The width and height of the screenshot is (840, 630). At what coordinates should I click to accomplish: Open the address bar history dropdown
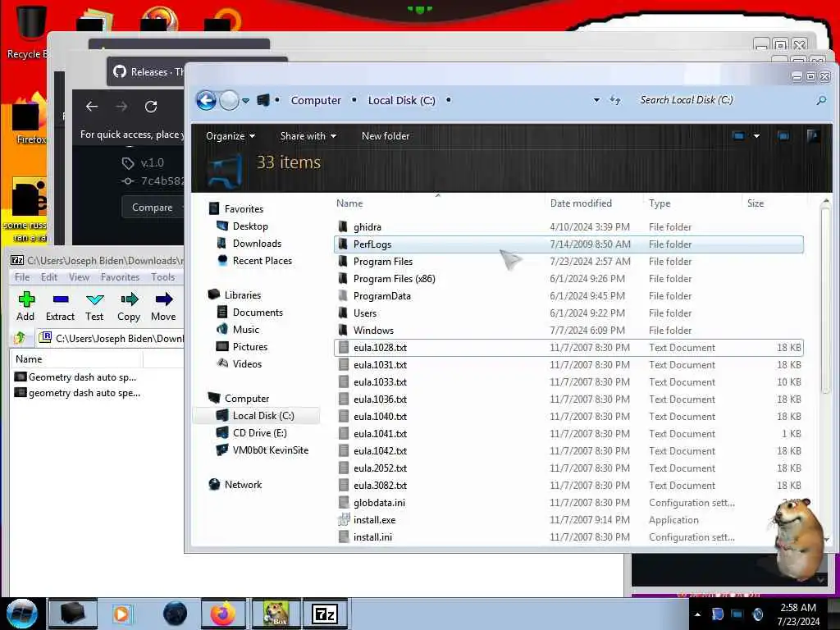(596, 100)
